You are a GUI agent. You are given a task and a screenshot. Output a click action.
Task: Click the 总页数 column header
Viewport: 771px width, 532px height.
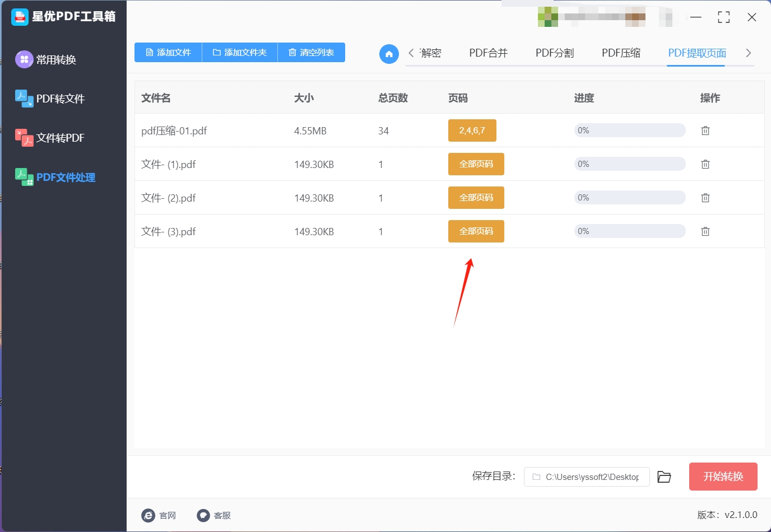(393, 98)
